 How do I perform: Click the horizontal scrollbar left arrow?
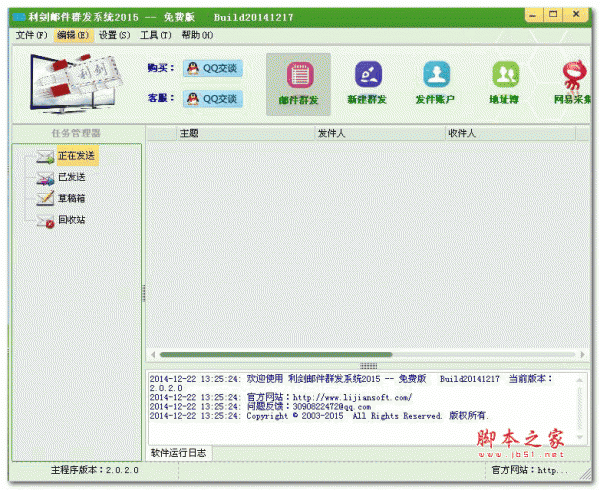click(x=153, y=355)
